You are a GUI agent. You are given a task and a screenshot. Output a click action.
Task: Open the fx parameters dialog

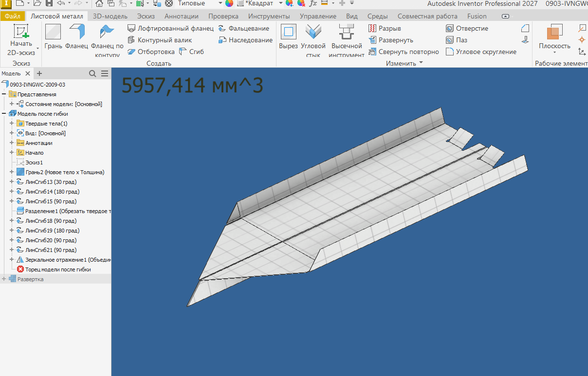click(x=313, y=3)
